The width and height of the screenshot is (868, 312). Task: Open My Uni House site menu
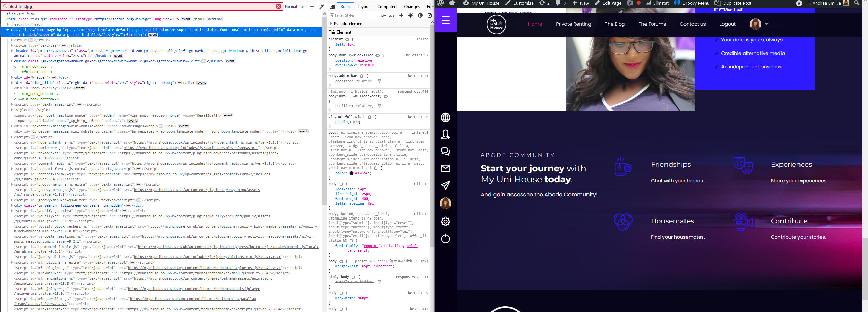click(x=481, y=3)
